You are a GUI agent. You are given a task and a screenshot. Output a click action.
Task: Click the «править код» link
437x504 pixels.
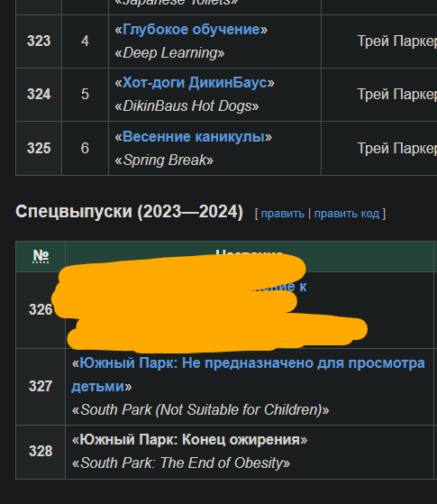346,214
